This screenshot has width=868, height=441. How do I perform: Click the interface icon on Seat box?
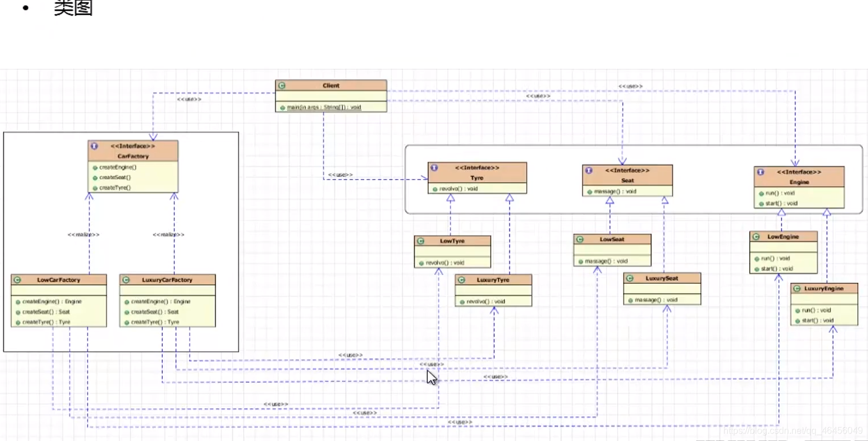click(x=589, y=170)
